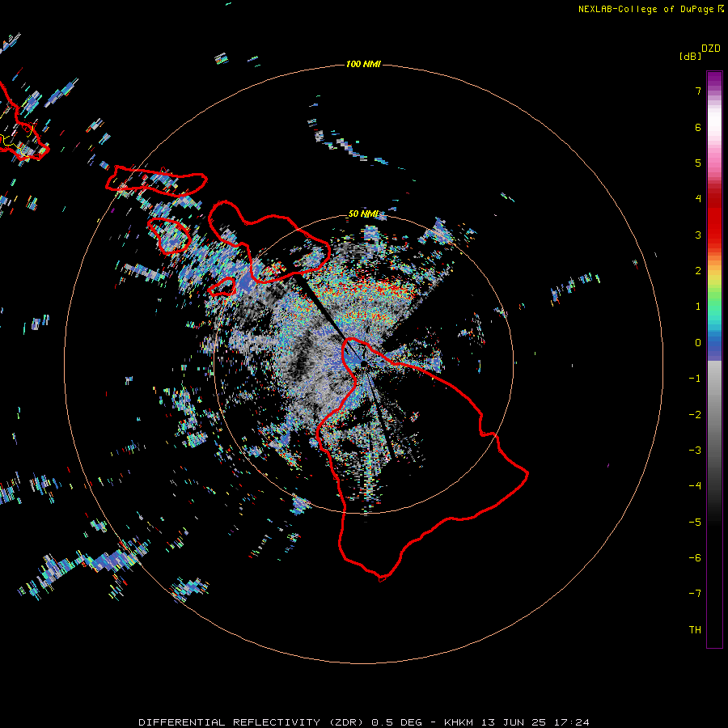Click the 7 value on color scale
The width and height of the screenshot is (728, 728).
point(698,91)
